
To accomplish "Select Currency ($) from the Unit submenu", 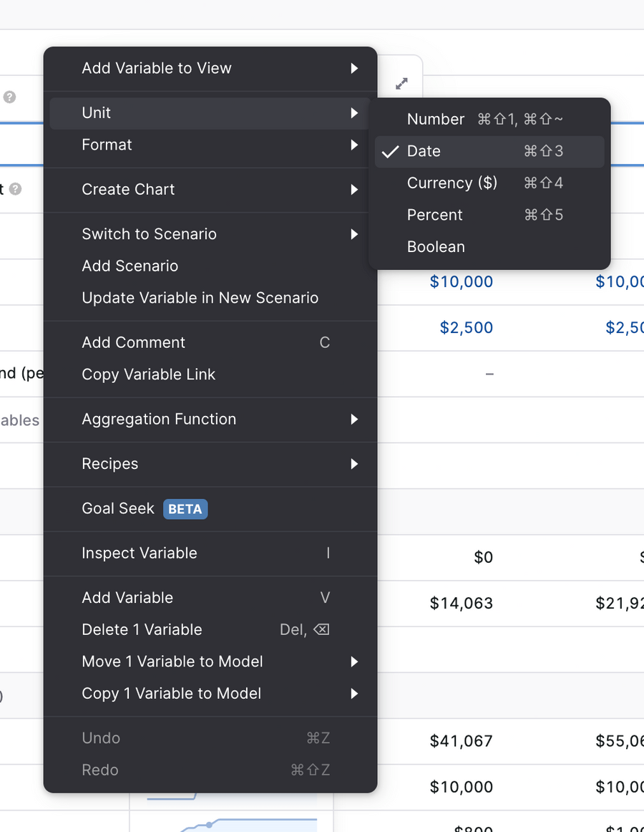I will click(452, 183).
